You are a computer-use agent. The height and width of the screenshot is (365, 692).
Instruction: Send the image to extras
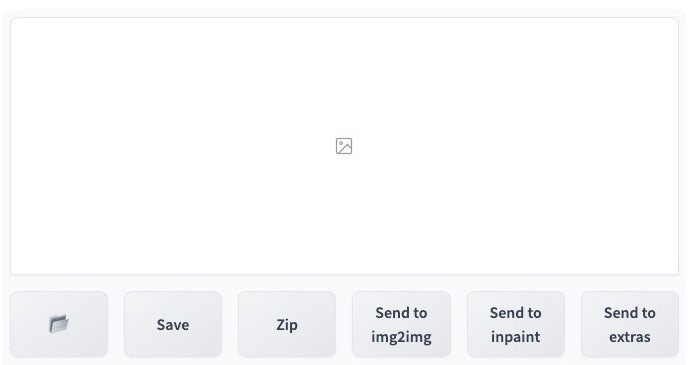click(630, 324)
